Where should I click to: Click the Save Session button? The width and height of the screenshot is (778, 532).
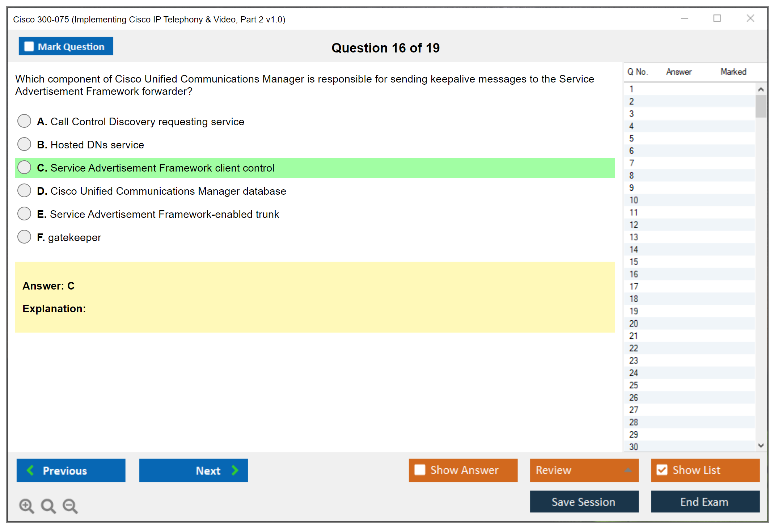pyautogui.click(x=584, y=502)
